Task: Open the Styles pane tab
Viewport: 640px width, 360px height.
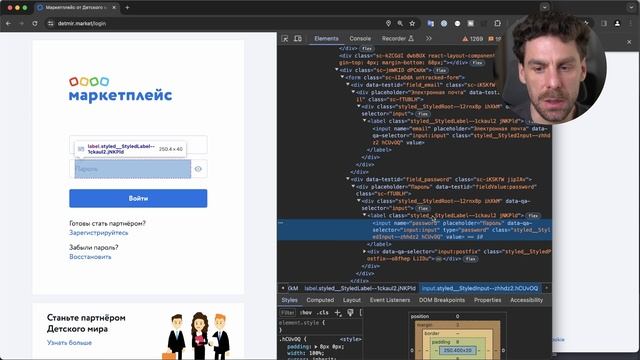Action: click(x=289, y=300)
